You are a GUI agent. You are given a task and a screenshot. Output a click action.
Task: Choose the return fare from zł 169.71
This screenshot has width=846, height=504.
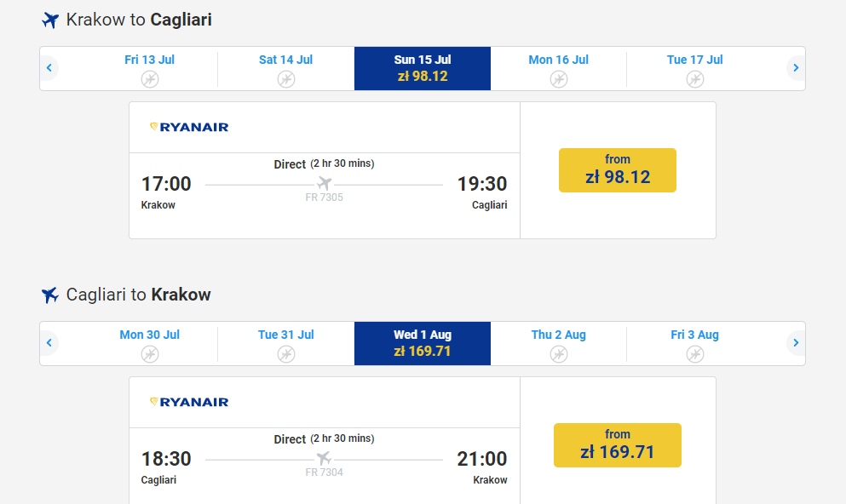[x=618, y=445]
